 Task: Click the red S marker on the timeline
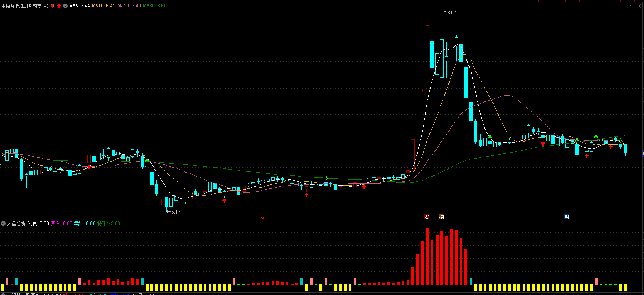pyautogui.click(x=262, y=218)
